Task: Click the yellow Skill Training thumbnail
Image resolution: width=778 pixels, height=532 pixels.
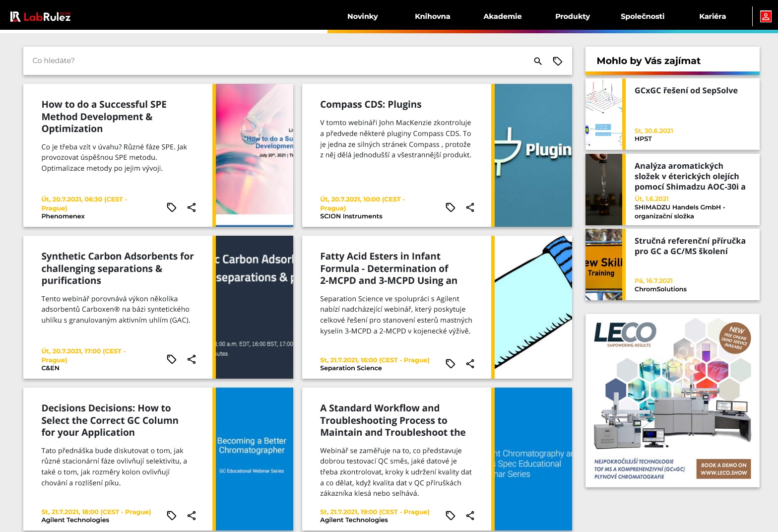Action: click(x=604, y=265)
